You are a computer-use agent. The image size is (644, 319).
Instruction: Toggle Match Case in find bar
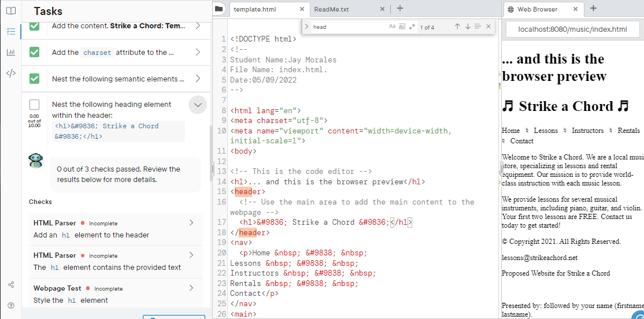click(392, 27)
